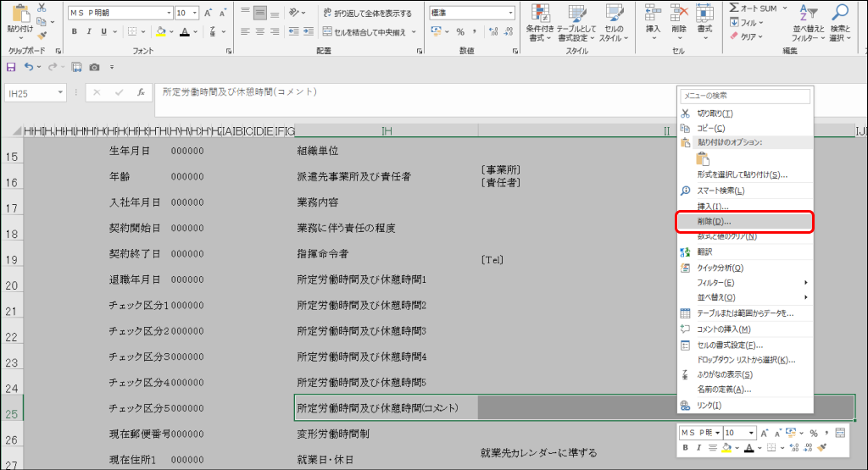The image size is (868, 470).
Task: Select 切り取り(T) in the context menu
Action: 745,113
